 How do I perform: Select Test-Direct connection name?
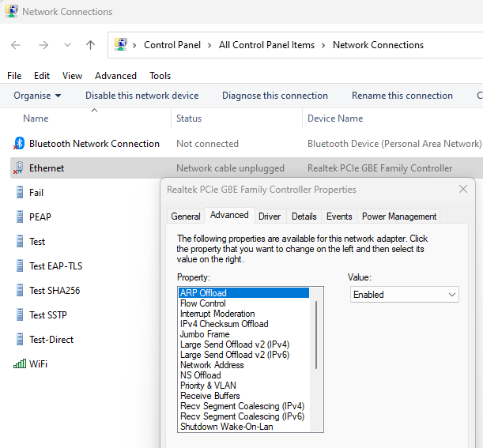[x=51, y=340]
